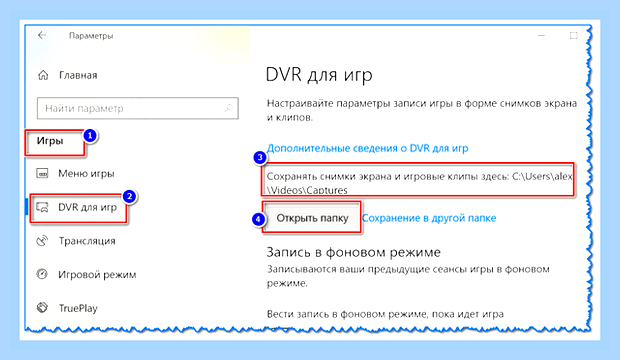Click the TruePlay icon
620x360 pixels.
tap(42, 307)
